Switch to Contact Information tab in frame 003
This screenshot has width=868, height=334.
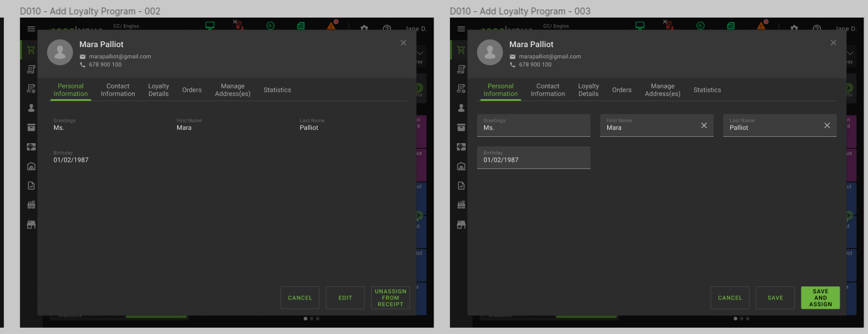548,90
